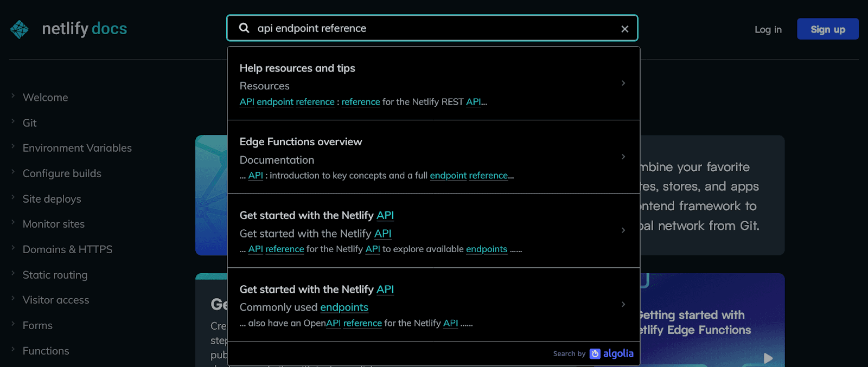The width and height of the screenshot is (868, 367).
Task: Click the magnifying glass search icon
Action: coord(244,28)
